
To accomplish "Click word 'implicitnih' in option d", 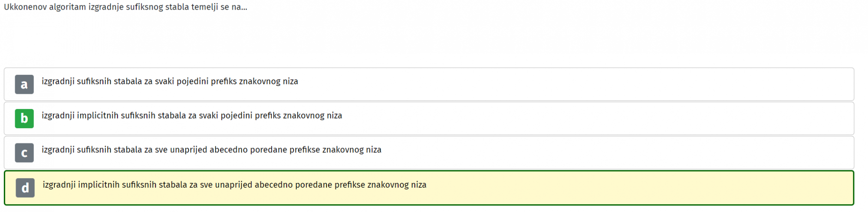I will 99,185.
